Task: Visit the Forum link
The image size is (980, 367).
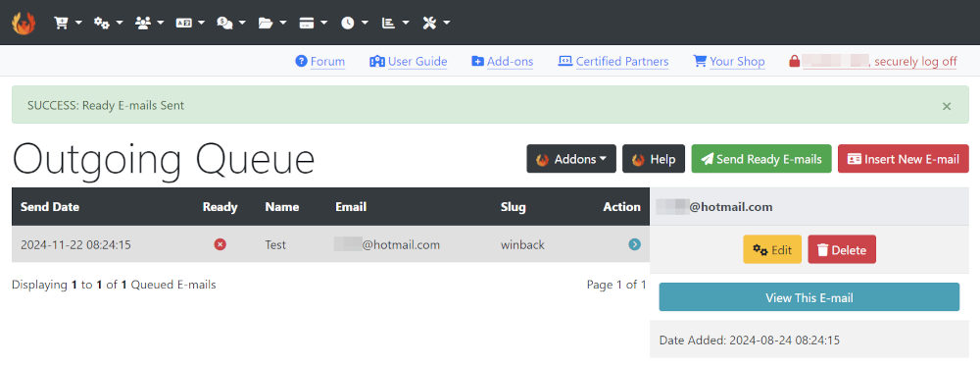Action: point(320,62)
